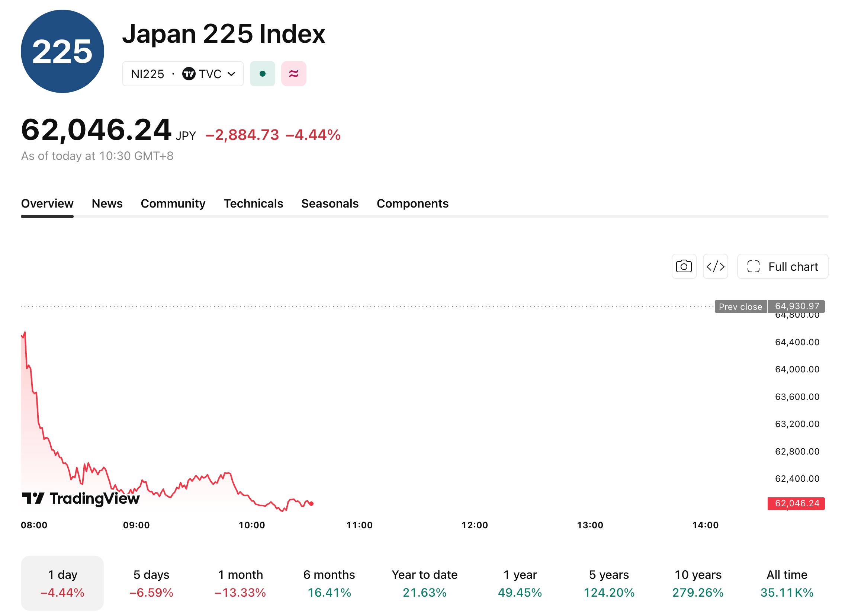Click the −2,884.73 change value

pos(242,135)
